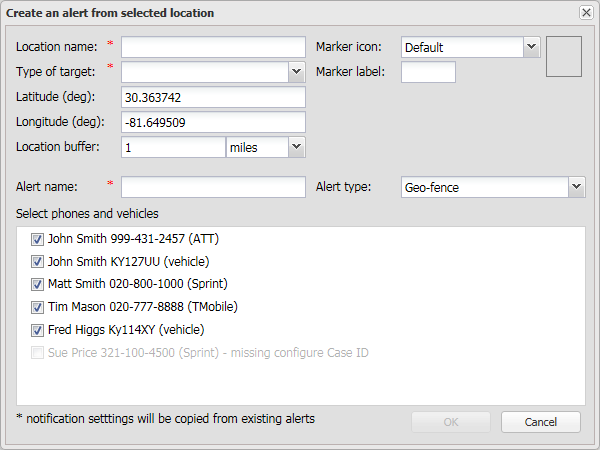The image size is (600, 450).
Task: Uncheck Matt Smith 020-800-1000 (Sprint)
Action: [38, 285]
